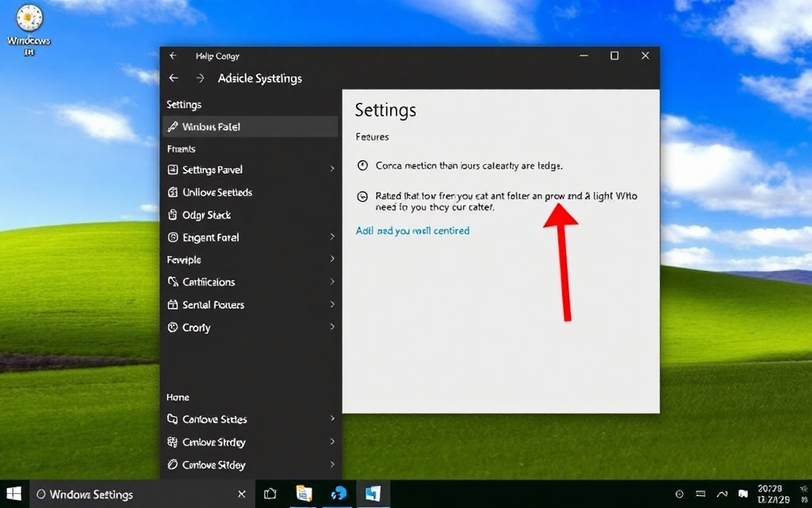Open Task View on the taskbar

270,494
